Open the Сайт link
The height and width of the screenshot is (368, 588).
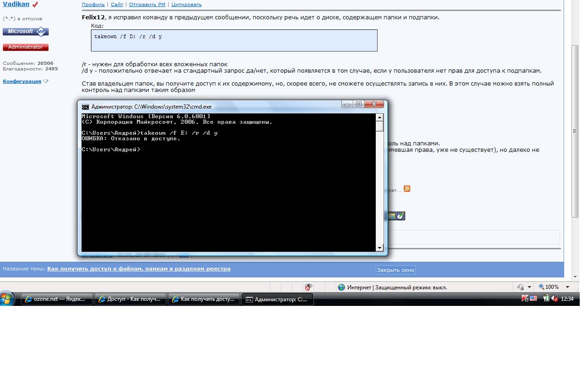(117, 5)
